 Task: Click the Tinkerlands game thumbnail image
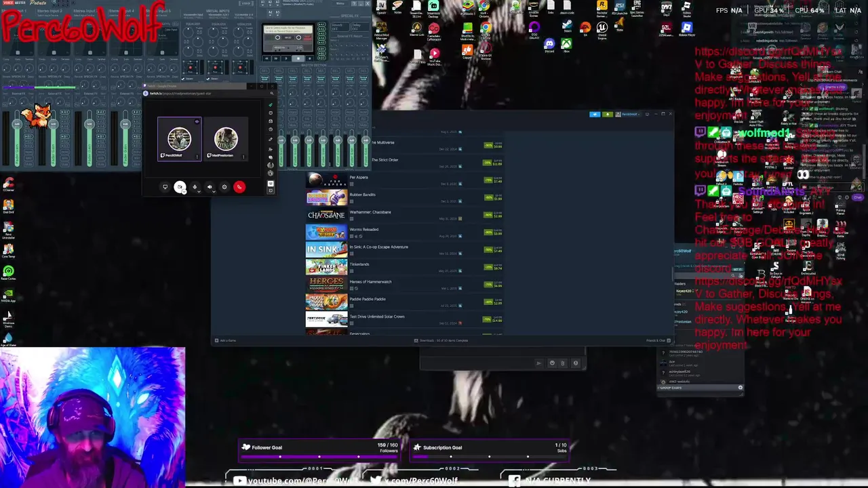[326, 267]
